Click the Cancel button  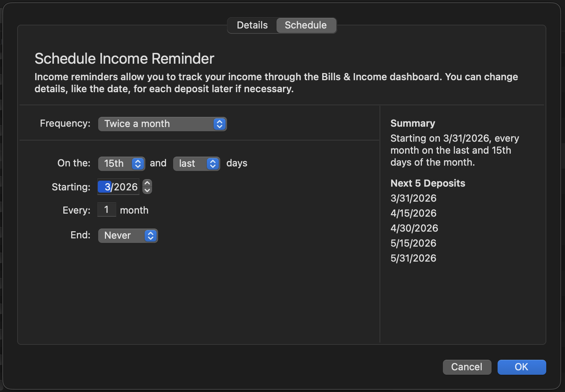(467, 367)
